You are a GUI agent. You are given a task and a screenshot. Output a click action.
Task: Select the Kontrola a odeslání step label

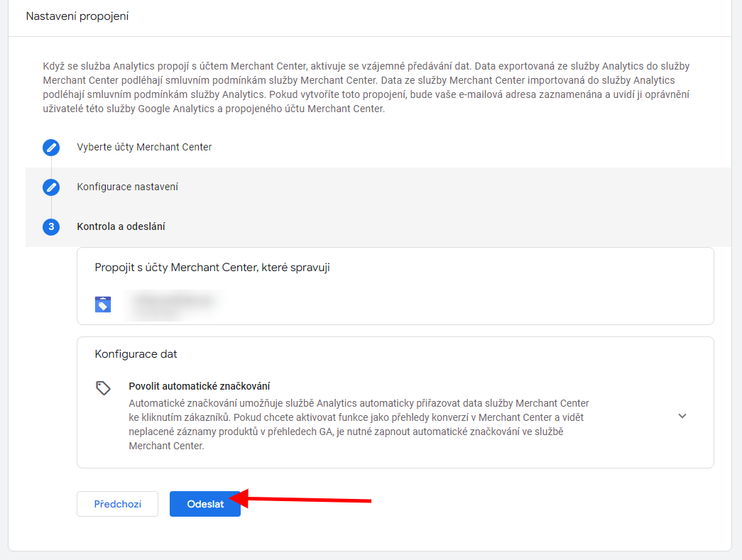click(121, 226)
